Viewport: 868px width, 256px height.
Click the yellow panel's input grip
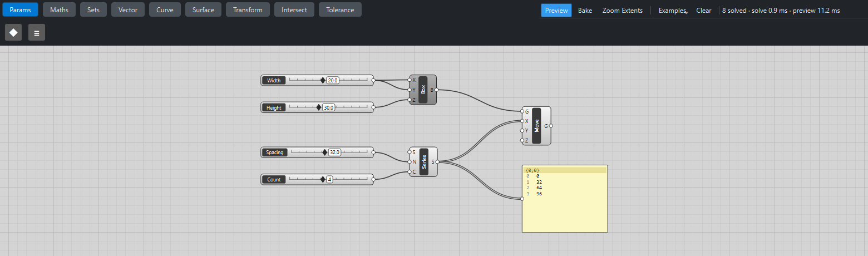tap(522, 199)
